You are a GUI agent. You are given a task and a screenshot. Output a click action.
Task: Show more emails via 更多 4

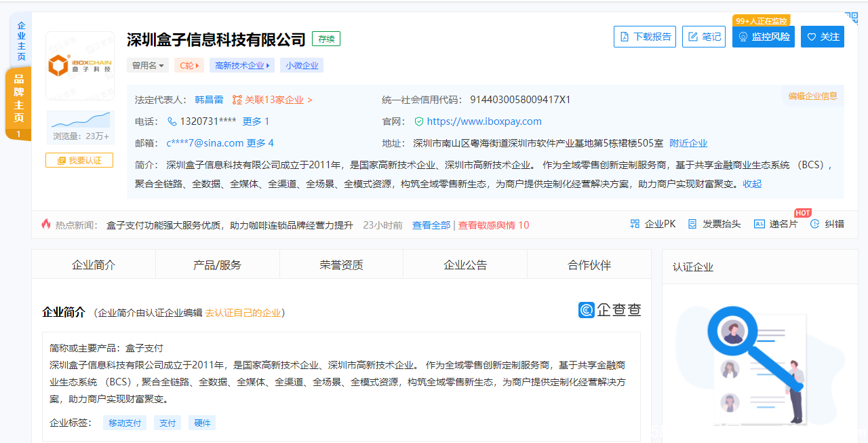[260, 143]
